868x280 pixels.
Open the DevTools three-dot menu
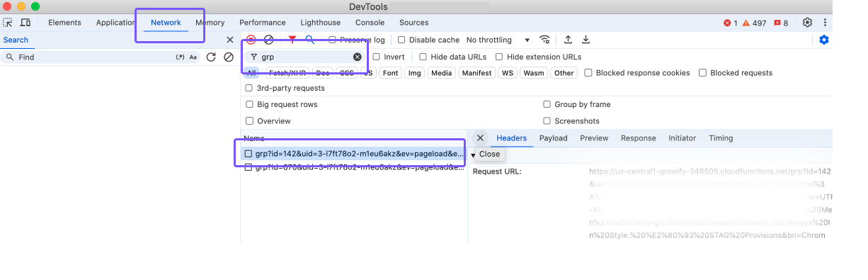(825, 23)
